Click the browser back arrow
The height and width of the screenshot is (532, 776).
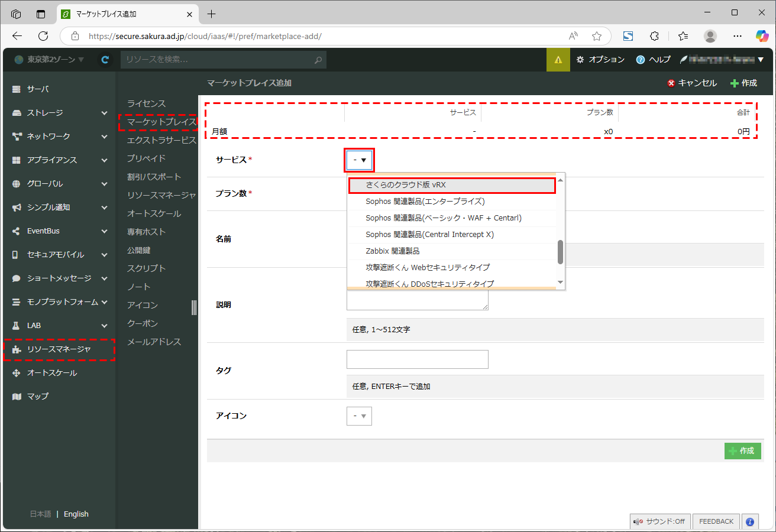point(17,36)
